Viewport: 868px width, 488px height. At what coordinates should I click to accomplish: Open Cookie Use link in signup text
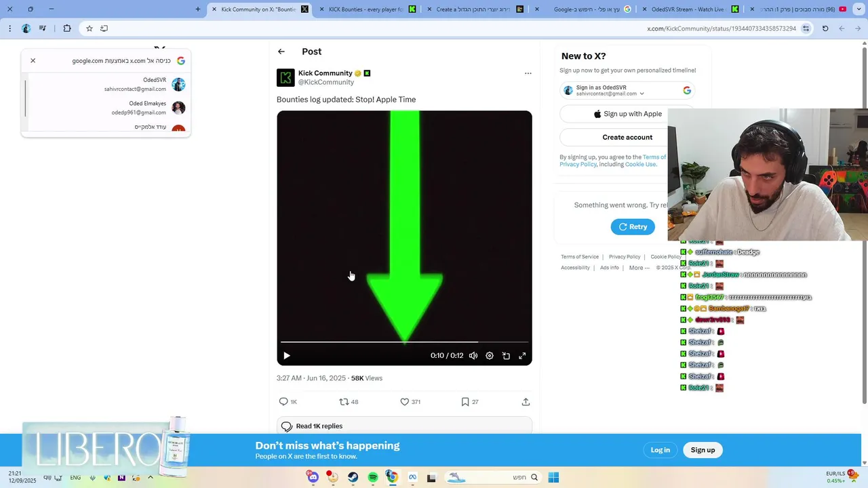coord(640,165)
